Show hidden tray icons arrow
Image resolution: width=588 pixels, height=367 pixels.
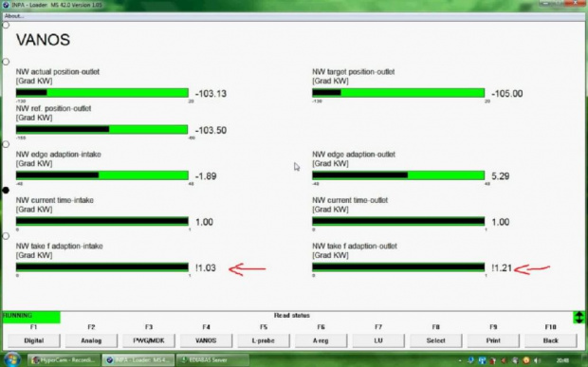(x=460, y=360)
